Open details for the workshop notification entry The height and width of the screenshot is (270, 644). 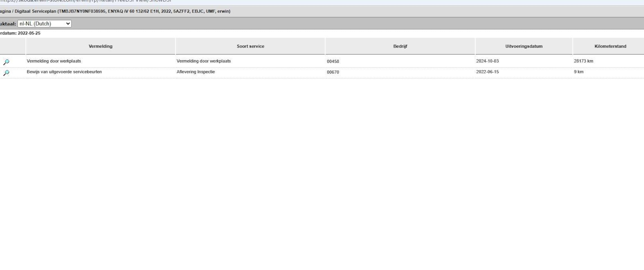pos(6,62)
